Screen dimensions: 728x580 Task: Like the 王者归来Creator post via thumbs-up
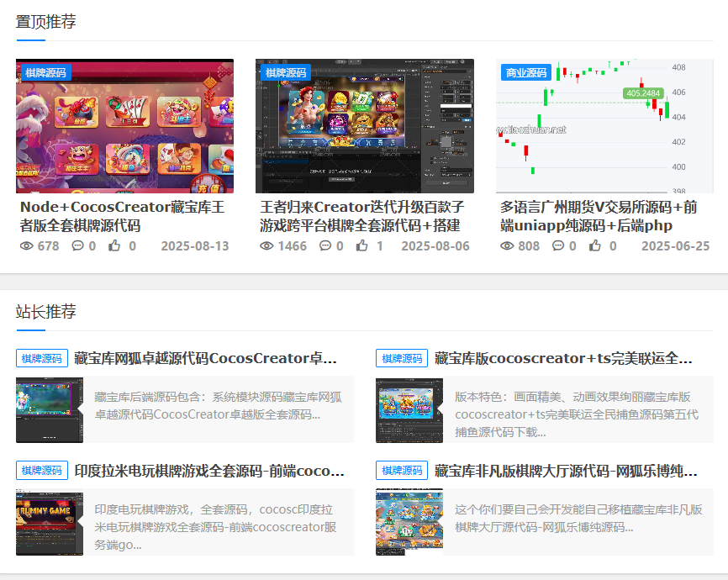(x=362, y=245)
